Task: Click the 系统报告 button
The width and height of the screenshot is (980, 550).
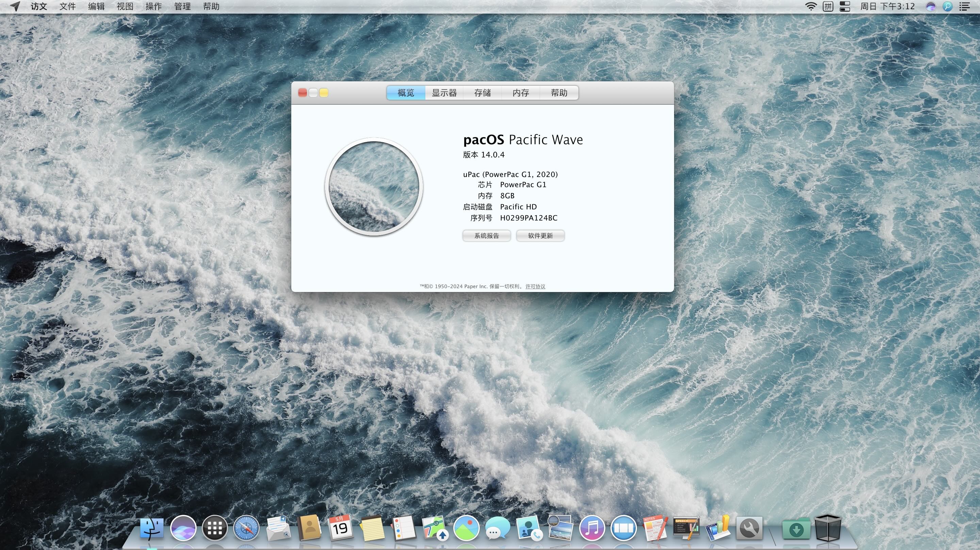Action: click(x=487, y=236)
